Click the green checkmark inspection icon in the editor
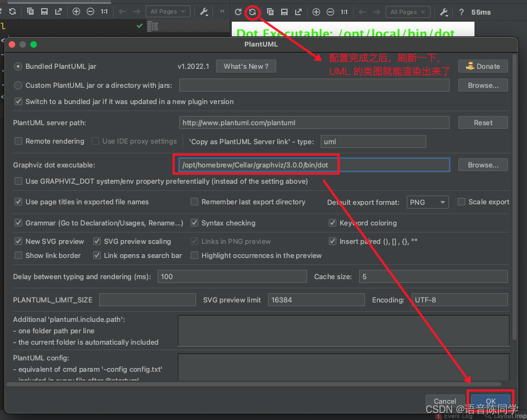527x420 pixels. pos(140,26)
